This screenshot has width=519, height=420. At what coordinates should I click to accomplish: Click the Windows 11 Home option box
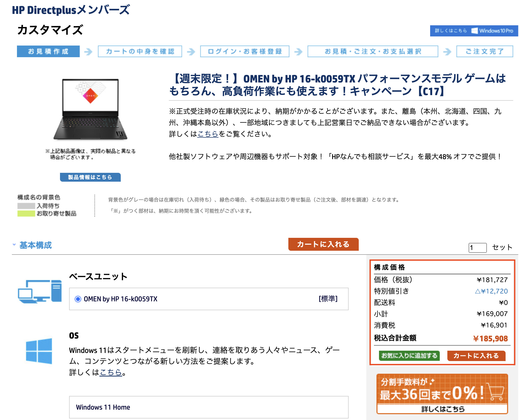pos(209,407)
